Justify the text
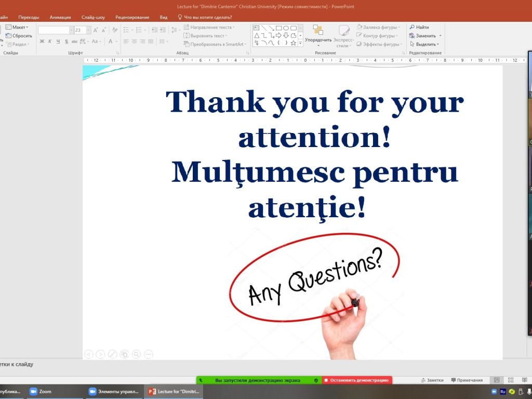The width and height of the screenshot is (532, 399). [151, 42]
